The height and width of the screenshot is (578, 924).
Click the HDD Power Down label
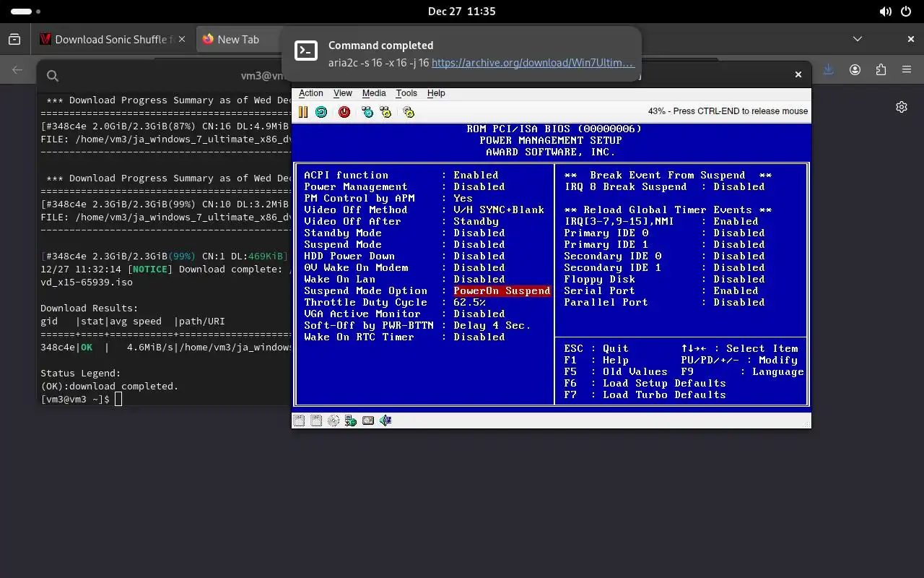[349, 256]
